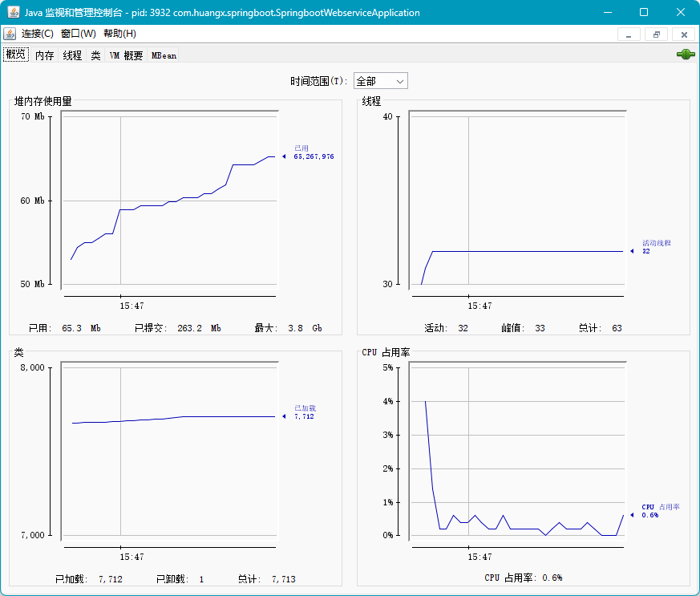Click the 总计: 63 thread statistic
This screenshot has width=700, height=596.
(601, 328)
